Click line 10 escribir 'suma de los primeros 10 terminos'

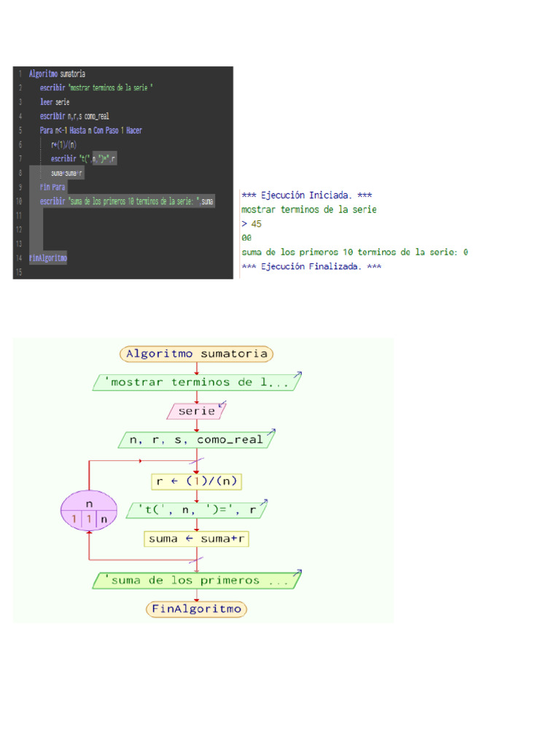point(127,201)
